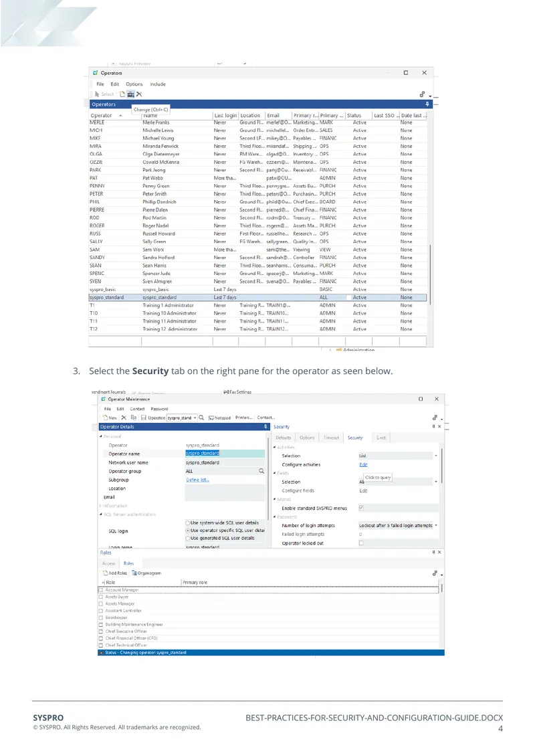Collapse the Personal section
Screen dimensions: 535x756
[101, 436]
